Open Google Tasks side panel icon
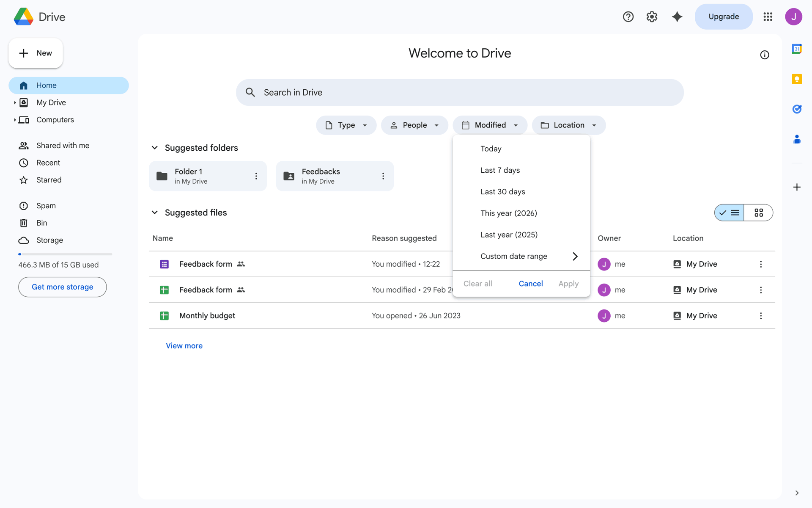 coord(797,109)
